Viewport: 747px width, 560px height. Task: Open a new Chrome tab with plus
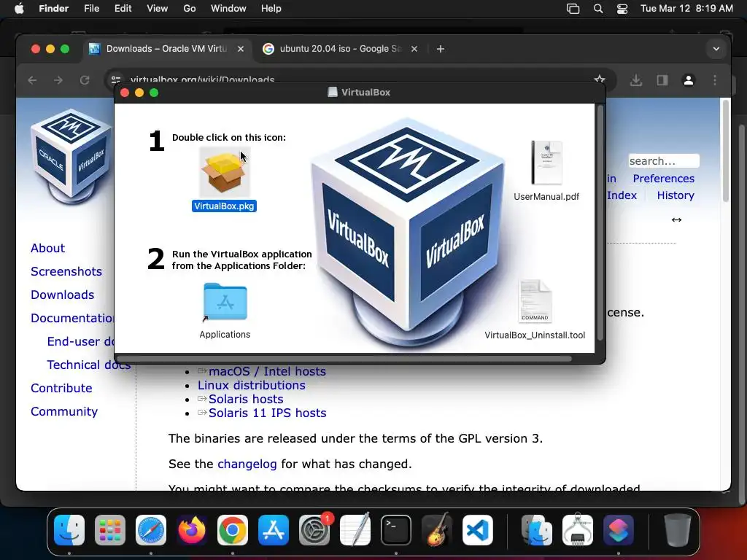(440, 49)
